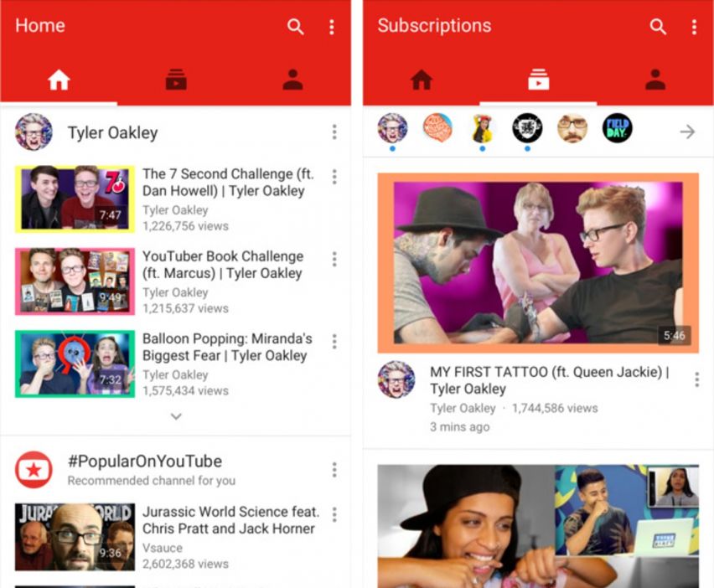This screenshot has width=714, height=588.
Task: Expand more Tyler Oakley videos chevron
Action: [x=176, y=416]
